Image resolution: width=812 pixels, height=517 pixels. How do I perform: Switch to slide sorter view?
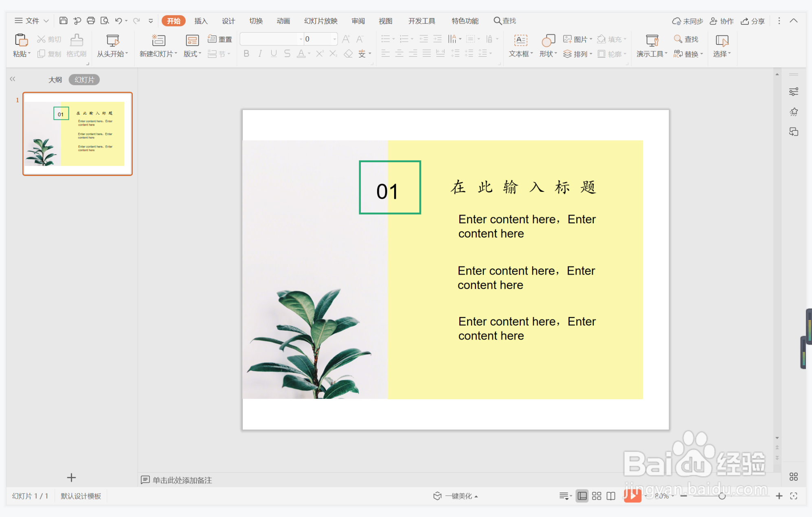pyautogui.click(x=597, y=496)
